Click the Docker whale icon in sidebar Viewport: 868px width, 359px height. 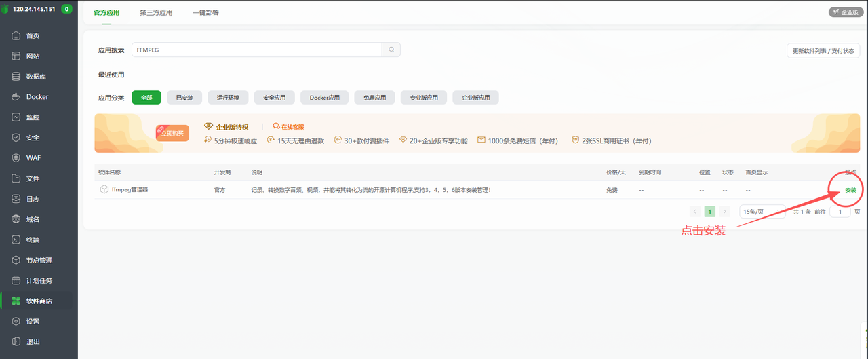[x=16, y=97]
